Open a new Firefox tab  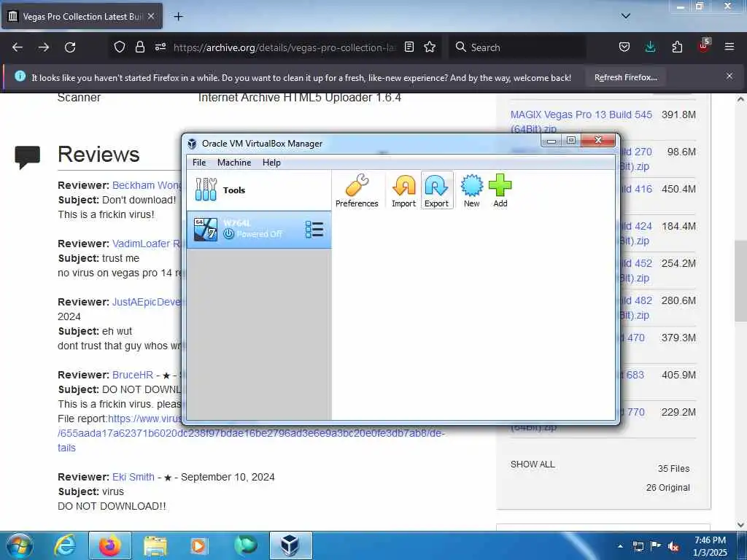178,17
